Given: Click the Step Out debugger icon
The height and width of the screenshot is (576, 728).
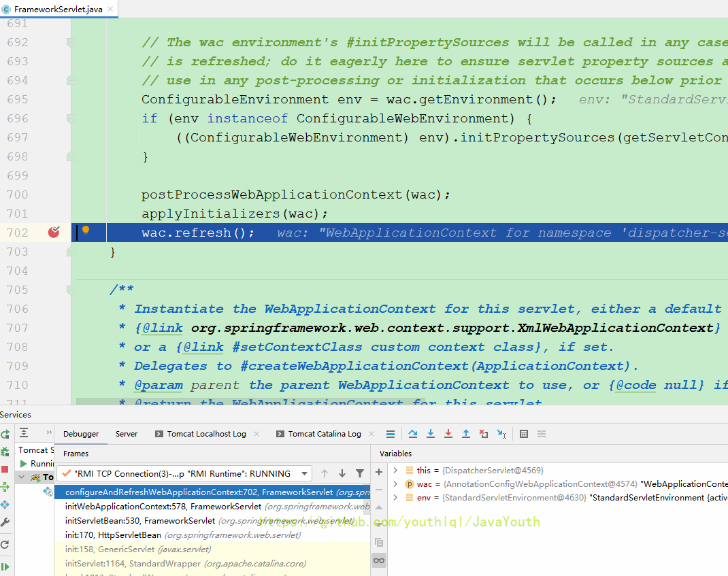Looking at the screenshot, I should click(x=466, y=434).
